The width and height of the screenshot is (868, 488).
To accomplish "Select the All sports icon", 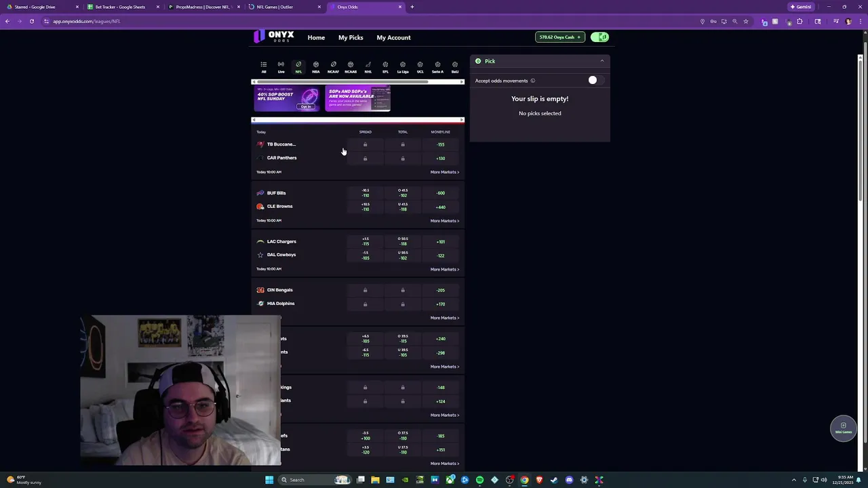I will coord(264,67).
